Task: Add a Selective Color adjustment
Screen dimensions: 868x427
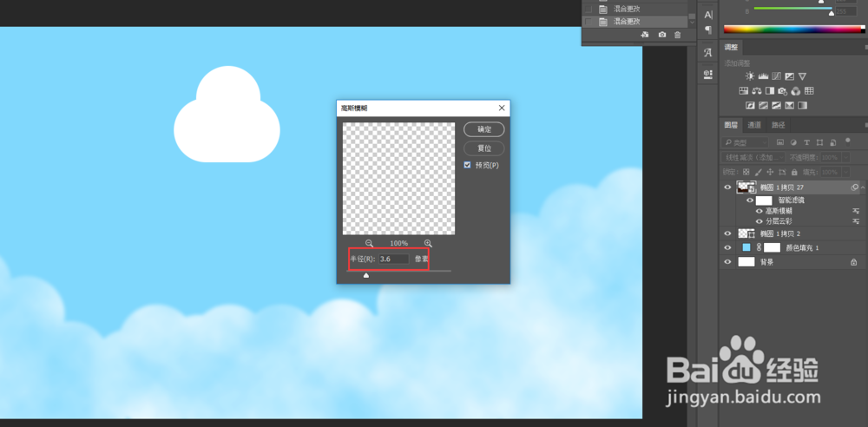Action: pyautogui.click(x=789, y=105)
